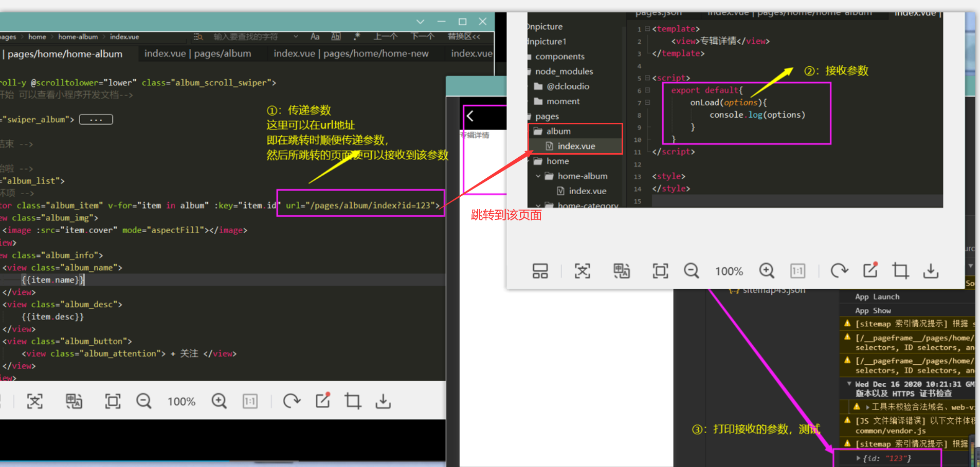Click the find input field placeholder text
980x467 pixels.
point(246,37)
